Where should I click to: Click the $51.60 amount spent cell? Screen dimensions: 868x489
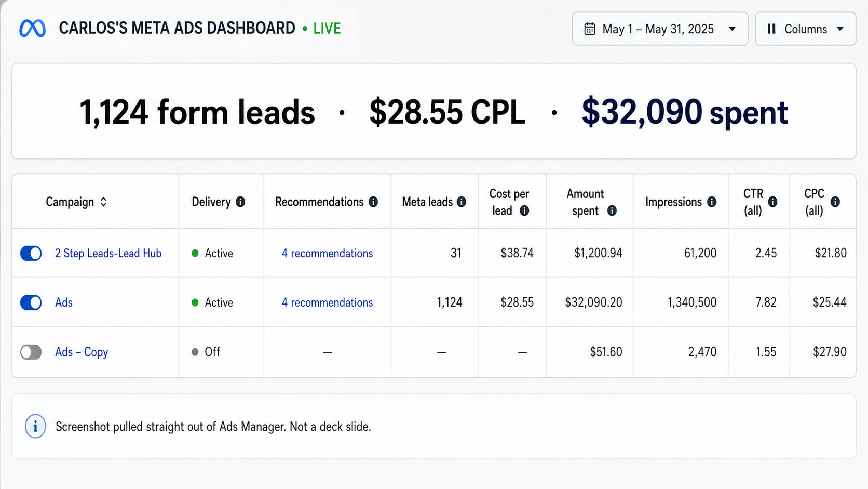tap(606, 352)
